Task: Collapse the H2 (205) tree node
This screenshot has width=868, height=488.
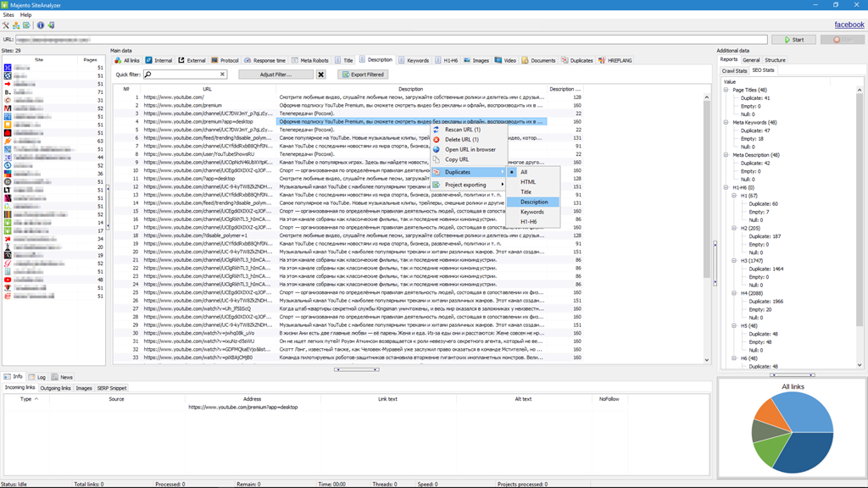Action: (734, 228)
